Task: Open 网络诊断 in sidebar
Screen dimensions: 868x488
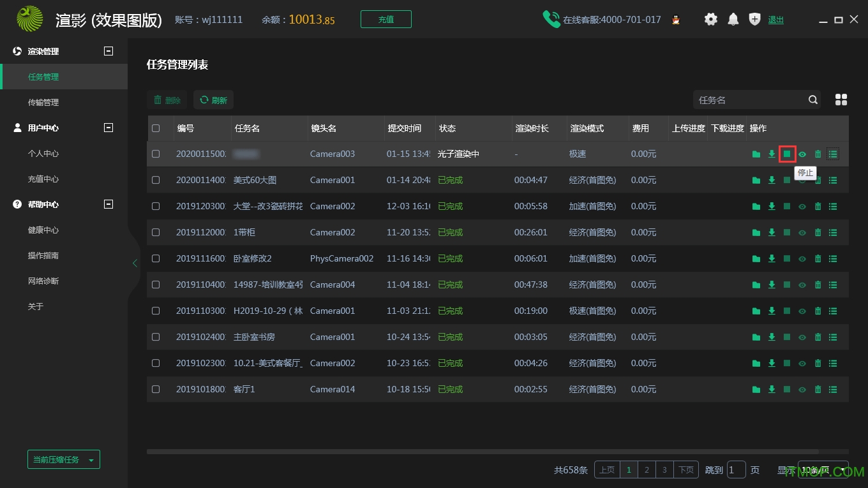Action: pyautogui.click(x=43, y=281)
